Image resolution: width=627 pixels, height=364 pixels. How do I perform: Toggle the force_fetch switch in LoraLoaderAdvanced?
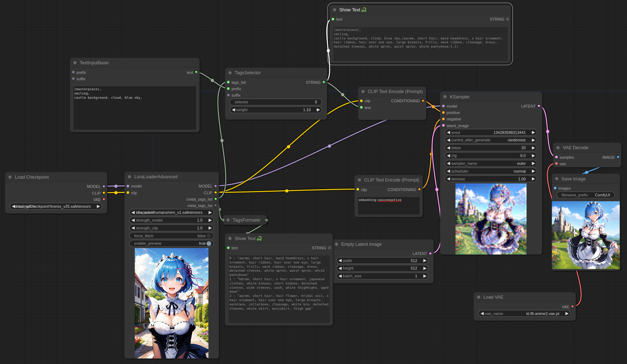tap(209, 236)
